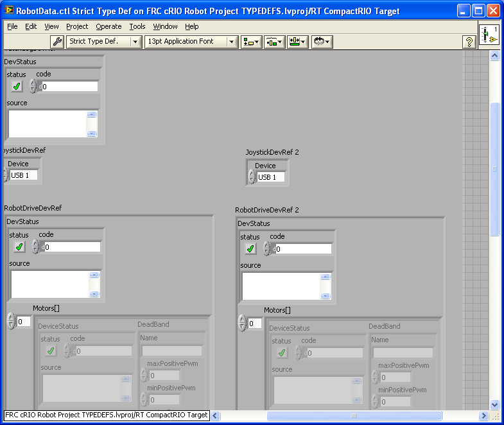
Task: Open the Help menu
Action: (x=191, y=26)
